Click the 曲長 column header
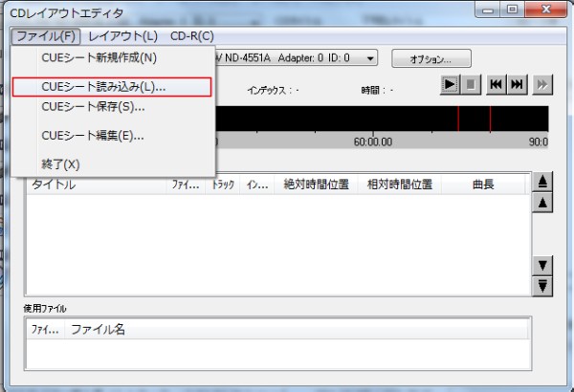The image size is (574, 392). 482,185
